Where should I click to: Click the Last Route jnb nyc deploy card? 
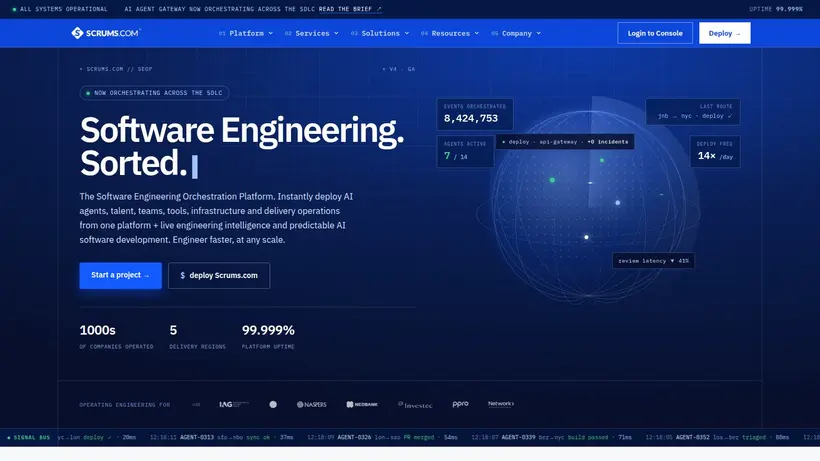coord(692,111)
